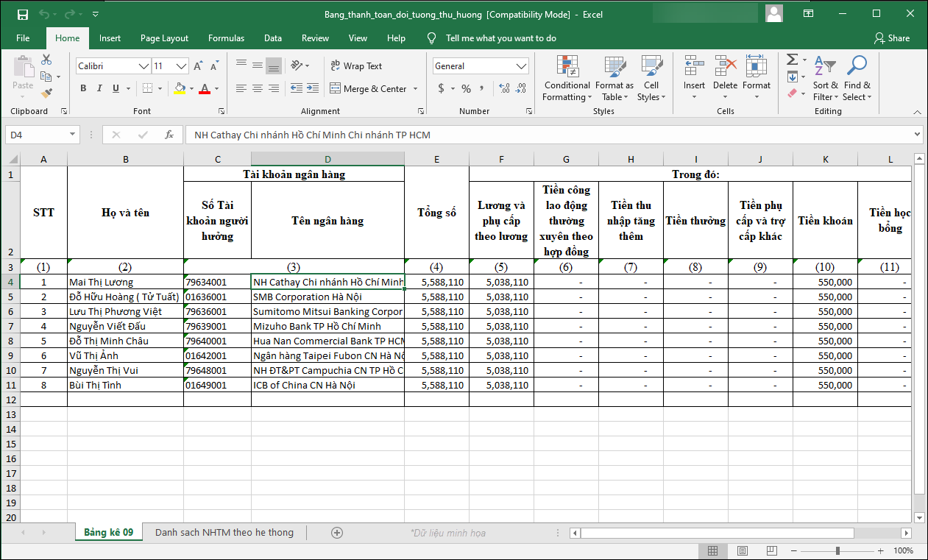Click the Merge & Center button
The image size is (928, 560).
tap(367, 89)
